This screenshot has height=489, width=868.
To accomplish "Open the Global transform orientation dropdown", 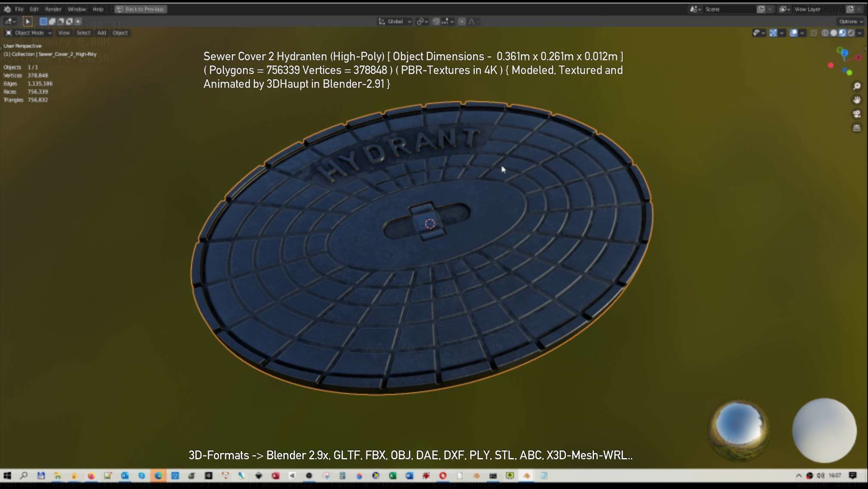I will (395, 22).
